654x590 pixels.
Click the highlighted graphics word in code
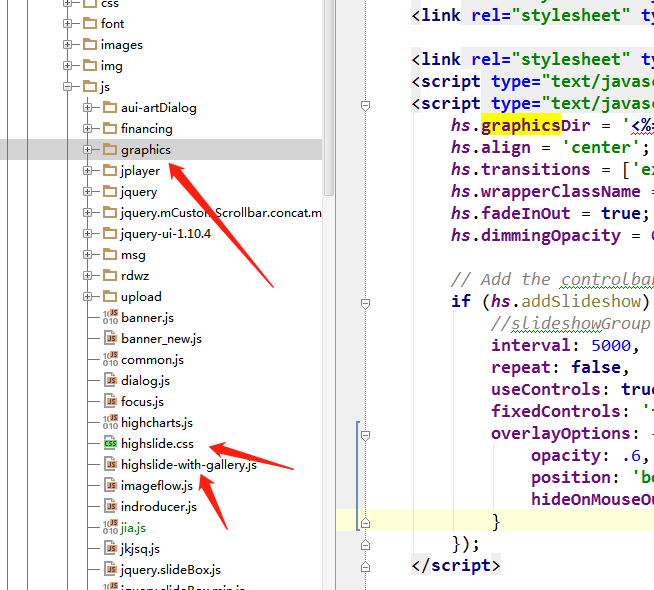click(521, 125)
